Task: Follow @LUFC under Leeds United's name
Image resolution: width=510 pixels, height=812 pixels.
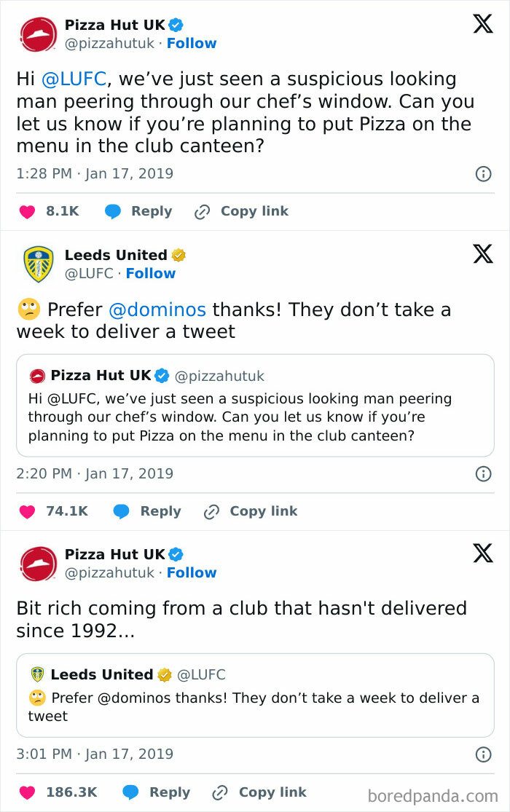Action: [151, 274]
